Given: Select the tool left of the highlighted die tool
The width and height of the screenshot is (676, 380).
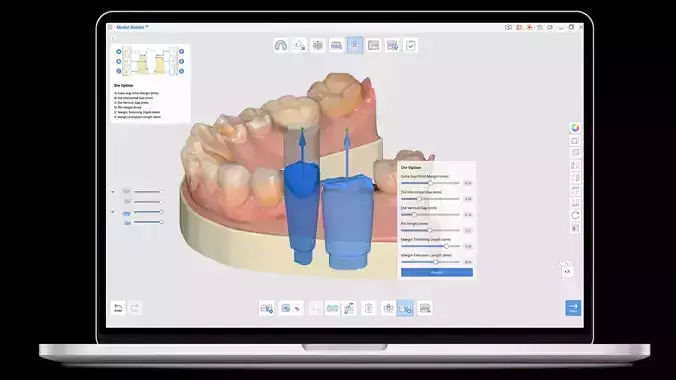Looking at the screenshot, I should pyautogui.click(x=388, y=308).
